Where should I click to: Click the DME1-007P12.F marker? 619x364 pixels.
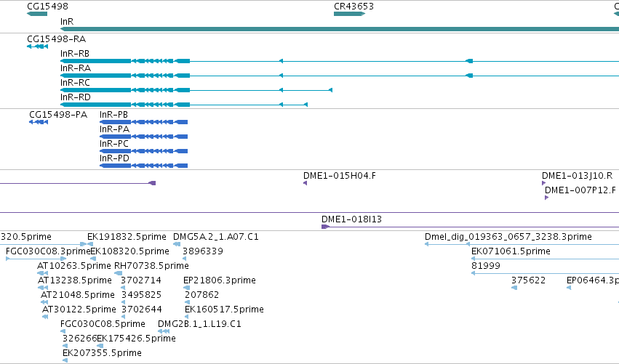546,198
